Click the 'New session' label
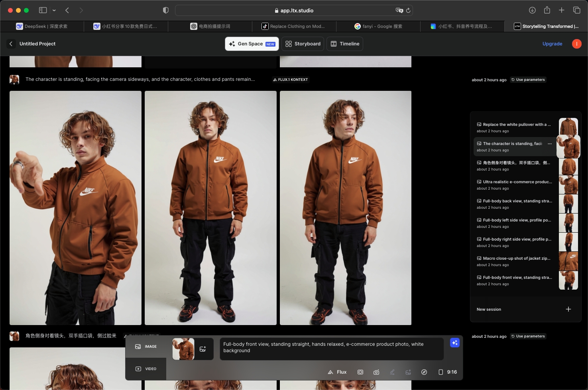 (x=489, y=310)
